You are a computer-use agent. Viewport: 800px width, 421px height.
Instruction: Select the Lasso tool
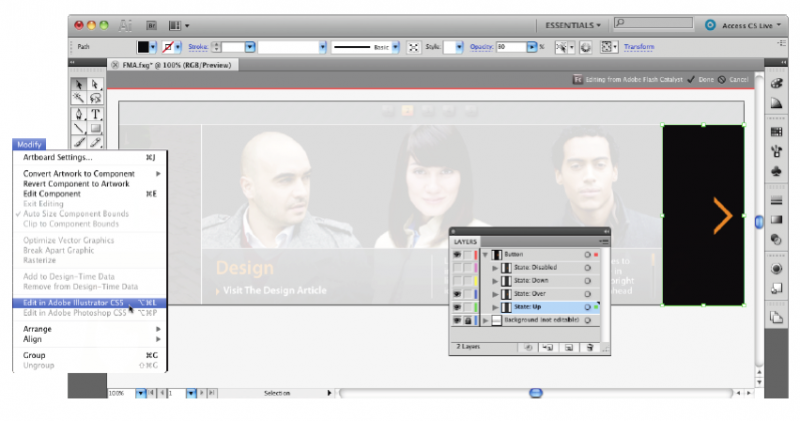coord(95,98)
